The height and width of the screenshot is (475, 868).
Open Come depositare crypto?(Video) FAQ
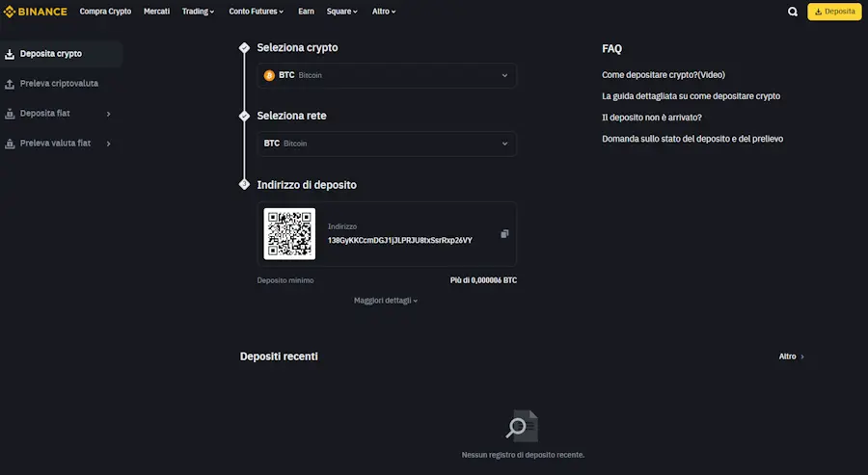click(x=664, y=74)
